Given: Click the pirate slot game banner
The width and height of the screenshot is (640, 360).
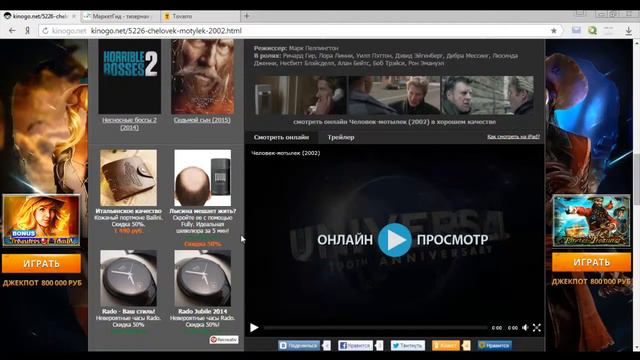Looking at the screenshot, I should (x=591, y=221).
